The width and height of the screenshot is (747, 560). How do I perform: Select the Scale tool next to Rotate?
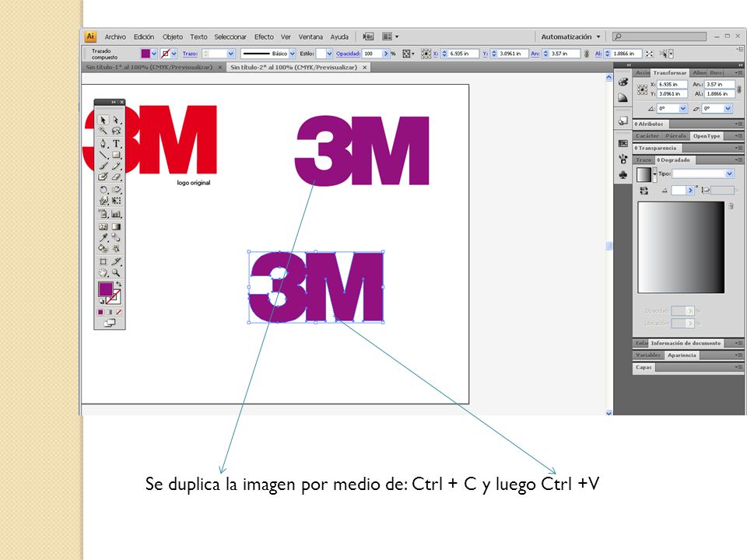point(116,190)
